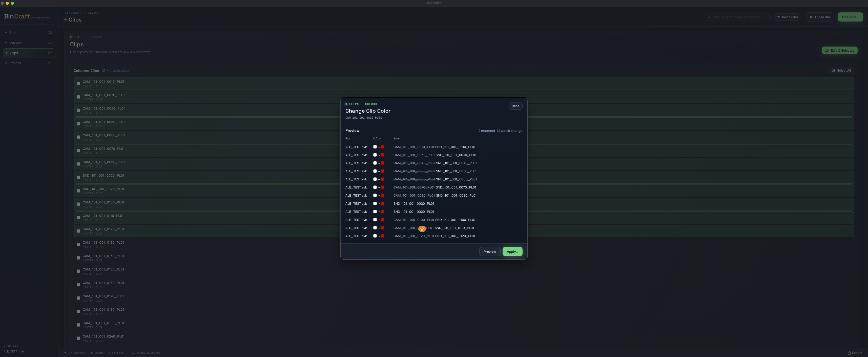Click the BinCraft logo
The image size is (868, 357).
coord(17,16)
